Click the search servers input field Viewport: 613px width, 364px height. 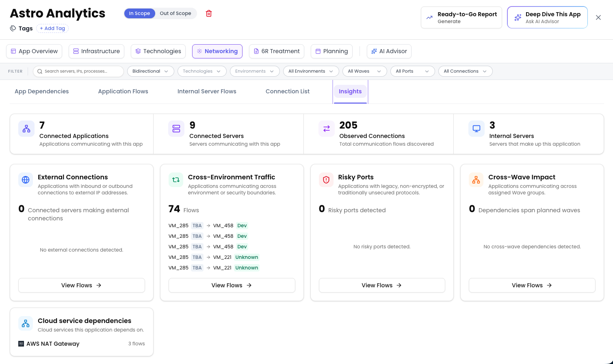78,71
